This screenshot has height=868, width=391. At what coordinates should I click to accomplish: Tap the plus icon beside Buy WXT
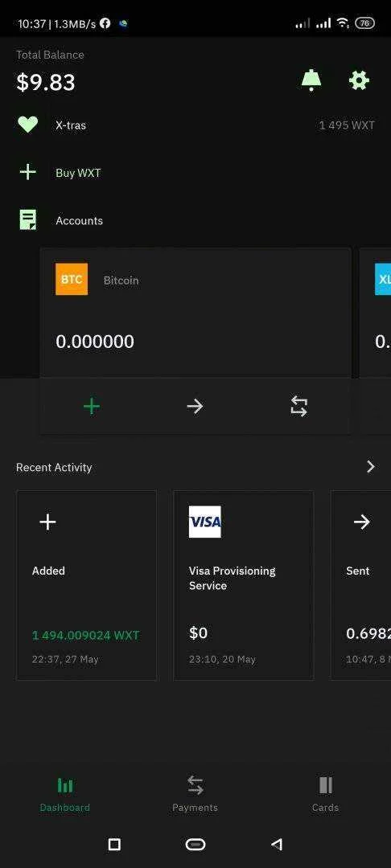point(27,173)
